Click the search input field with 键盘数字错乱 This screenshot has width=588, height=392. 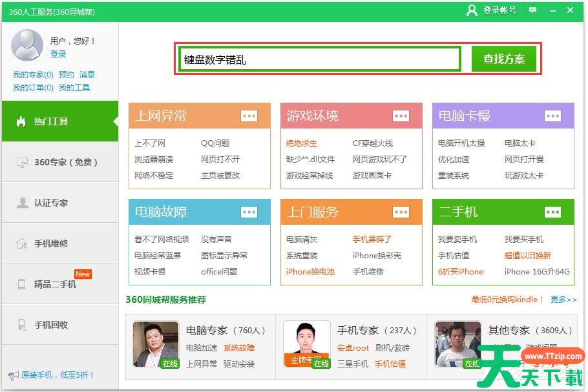(320, 59)
